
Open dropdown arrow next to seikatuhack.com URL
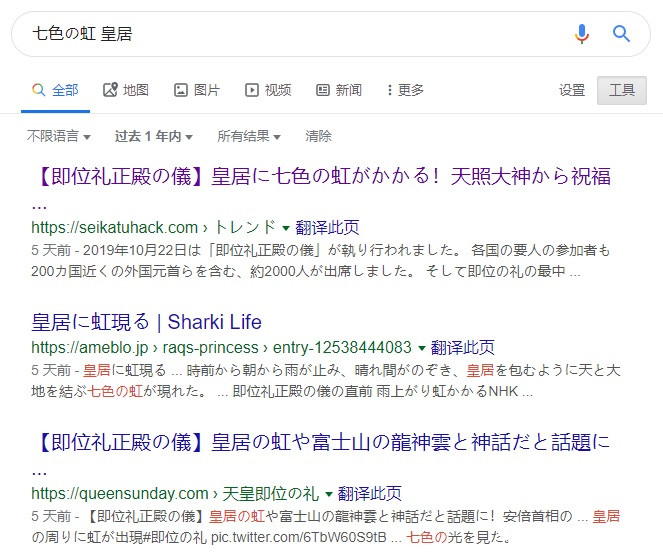pyautogui.click(x=286, y=228)
